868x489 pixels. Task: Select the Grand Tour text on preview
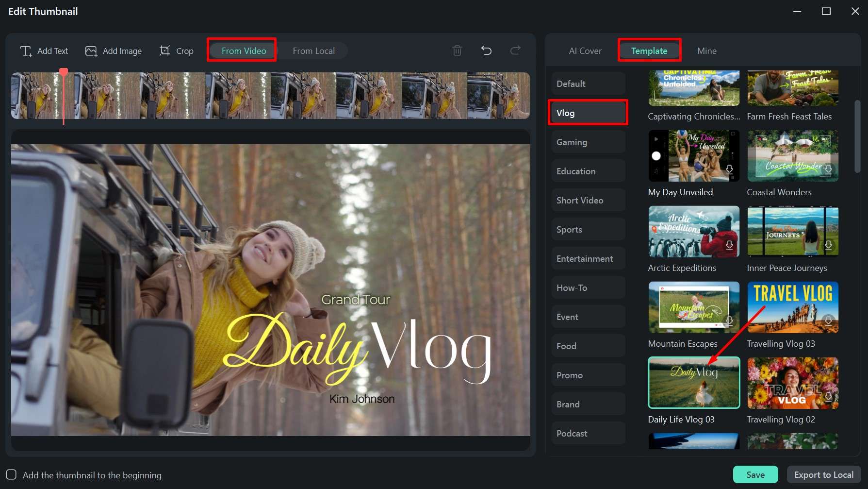(356, 300)
